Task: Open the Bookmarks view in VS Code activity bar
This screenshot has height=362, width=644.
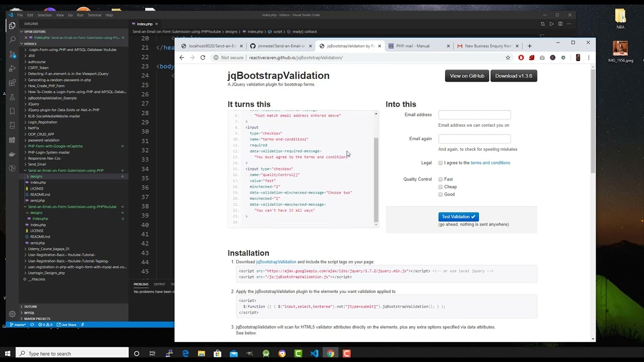Action: pyautogui.click(x=12, y=111)
